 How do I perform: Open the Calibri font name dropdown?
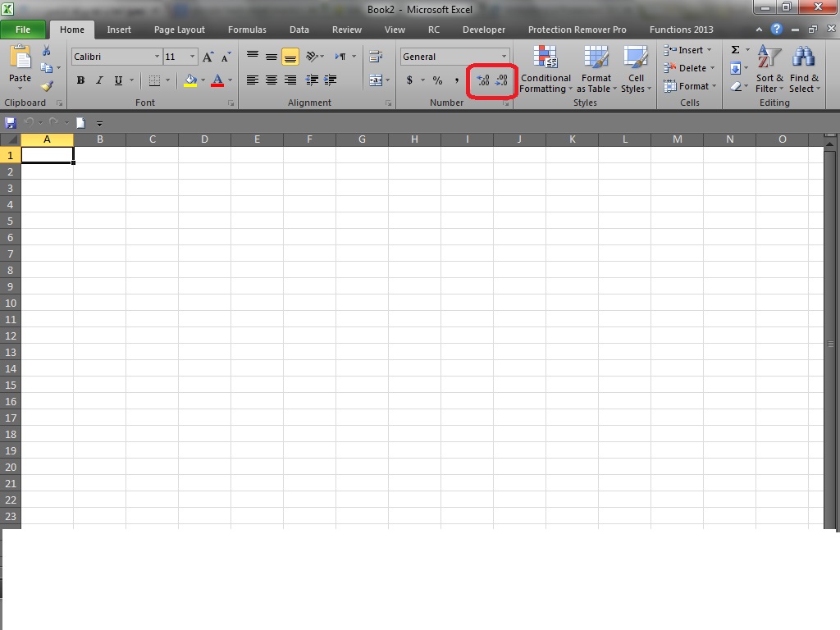coord(157,57)
